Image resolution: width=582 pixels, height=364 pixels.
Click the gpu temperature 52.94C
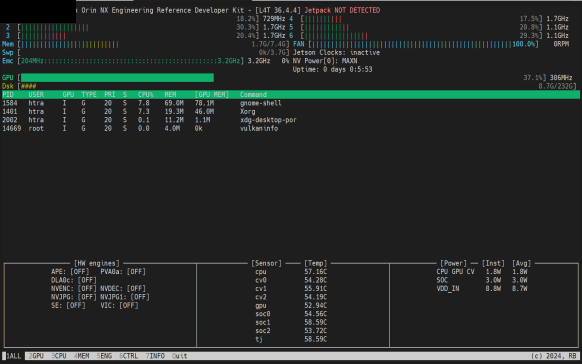pos(315,305)
